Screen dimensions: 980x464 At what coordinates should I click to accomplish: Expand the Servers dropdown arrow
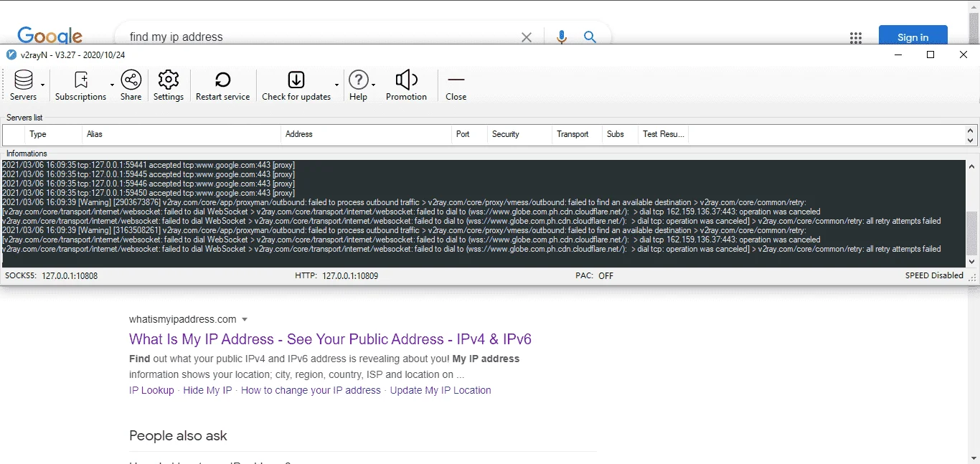point(43,85)
